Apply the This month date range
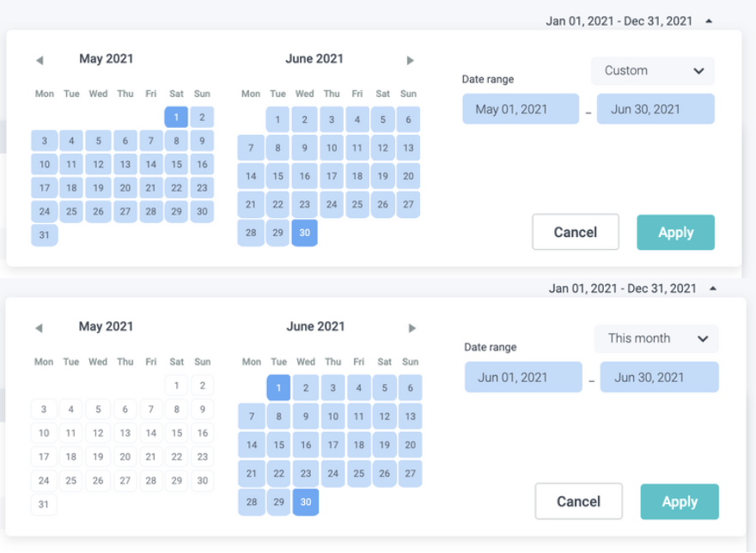The width and height of the screenshot is (756, 553). (679, 501)
